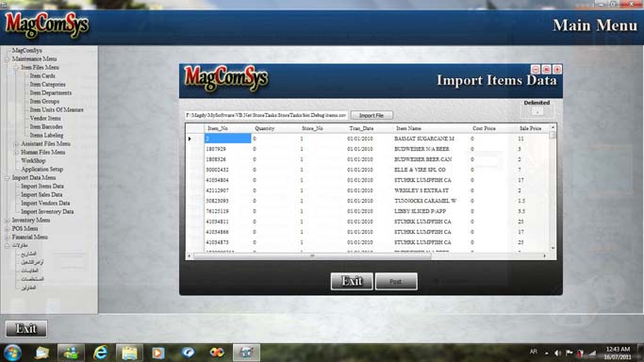
Task: Open the Internet Explorer taskbar icon
Action: click(x=100, y=353)
